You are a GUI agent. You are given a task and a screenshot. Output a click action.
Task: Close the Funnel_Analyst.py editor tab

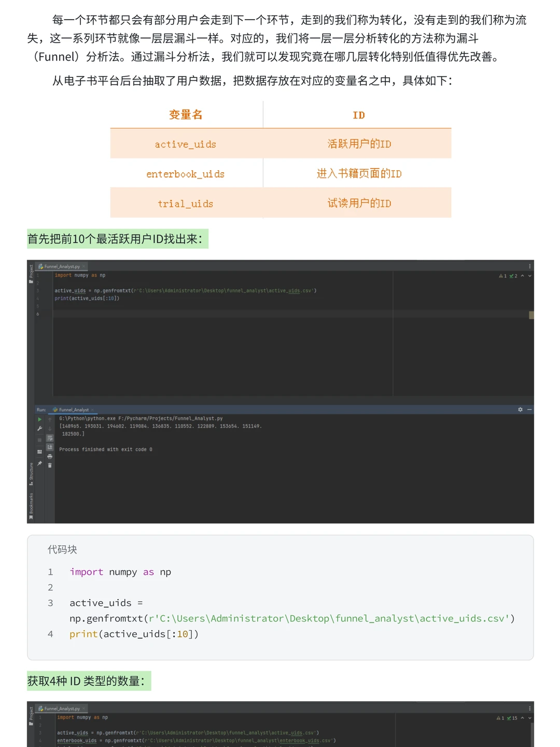pos(83,267)
